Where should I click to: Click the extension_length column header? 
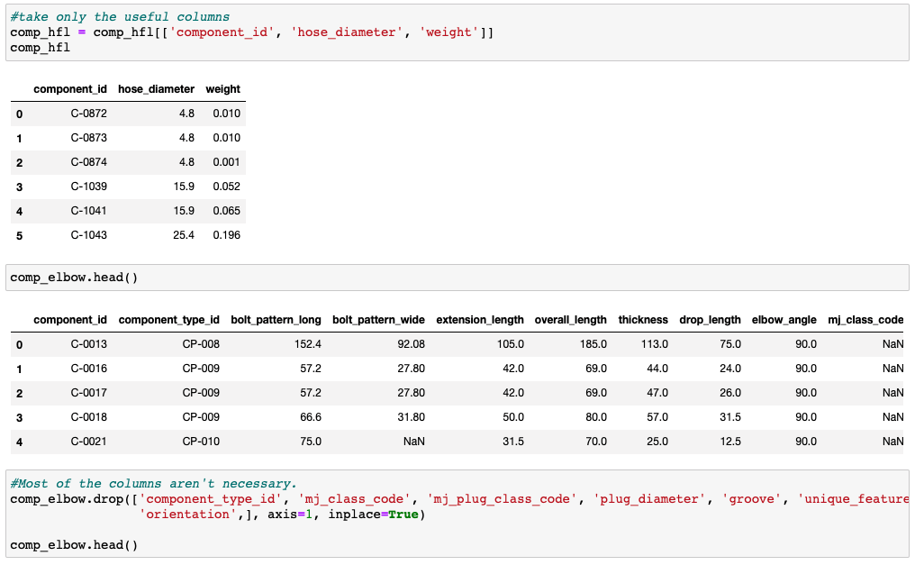pos(480,320)
